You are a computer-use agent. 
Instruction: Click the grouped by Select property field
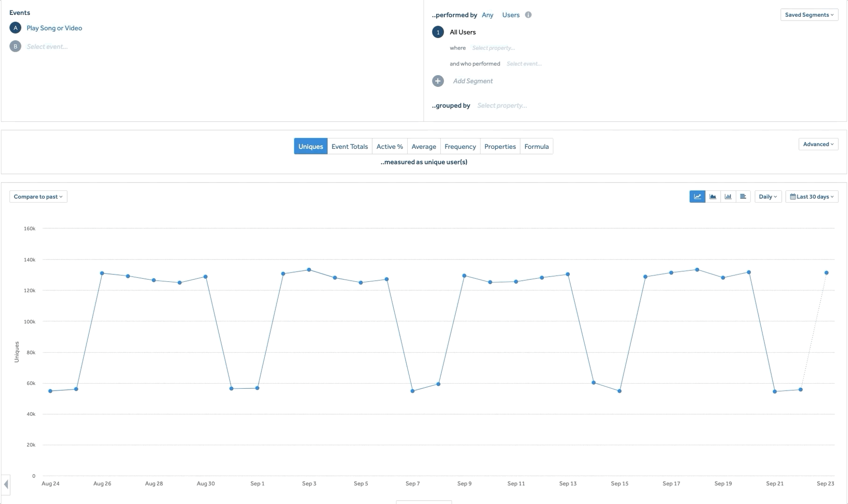coord(502,105)
